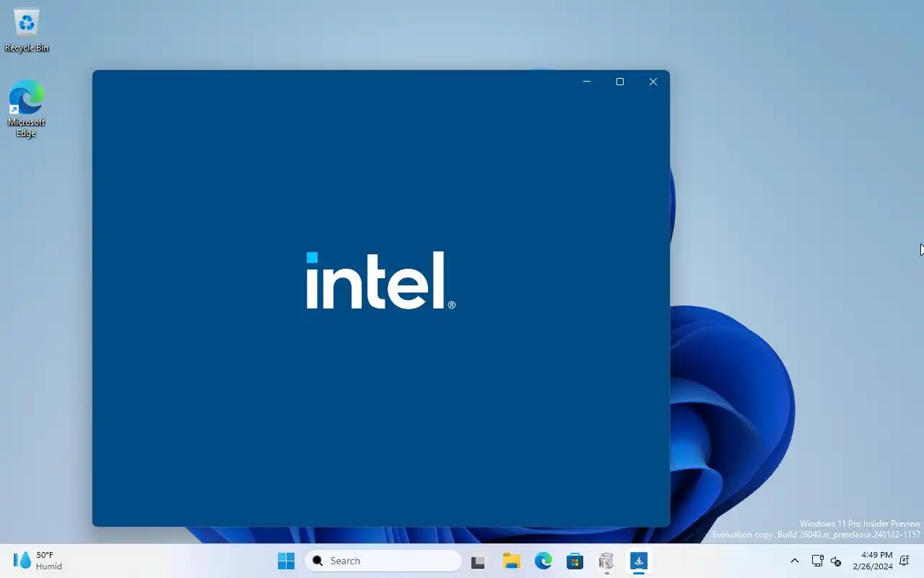Expand the hidden system tray icons chevron

(795, 561)
